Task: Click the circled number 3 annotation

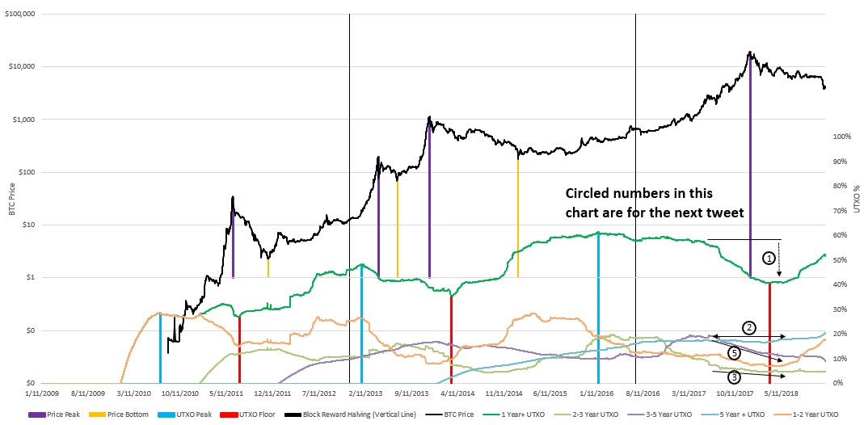Action: point(735,378)
